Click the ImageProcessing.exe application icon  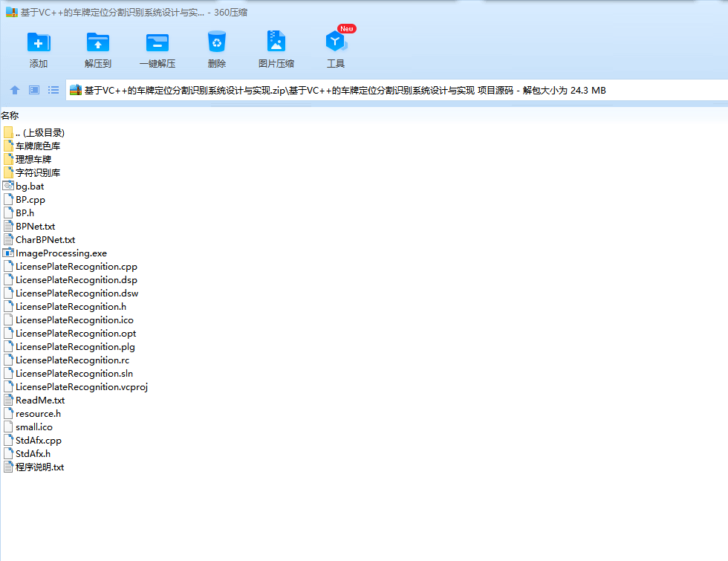click(x=8, y=253)
